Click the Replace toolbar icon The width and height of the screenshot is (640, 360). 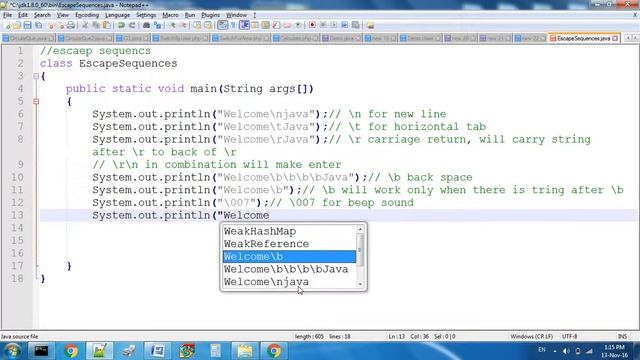click(157, 25)
